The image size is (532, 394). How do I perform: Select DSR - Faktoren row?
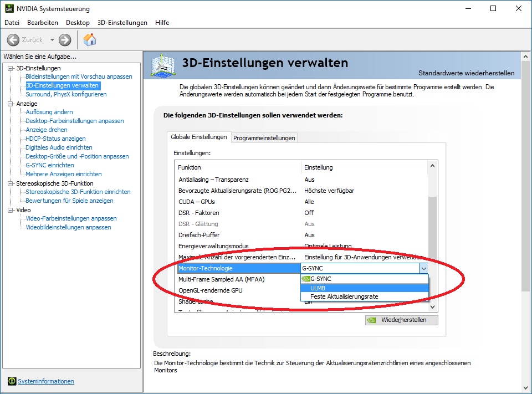[302, 213]
